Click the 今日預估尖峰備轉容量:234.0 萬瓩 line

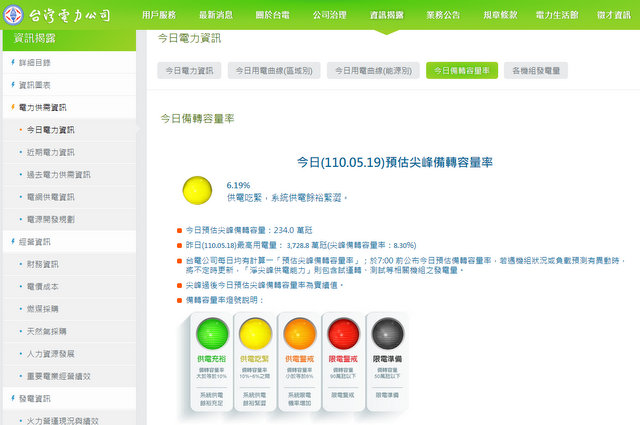pos(249,230)
